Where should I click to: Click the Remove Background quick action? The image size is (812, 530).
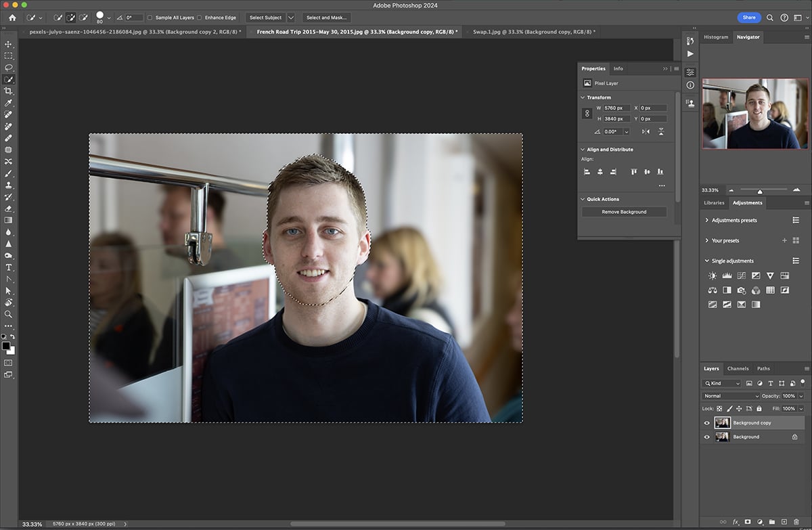tap(624, 211)
